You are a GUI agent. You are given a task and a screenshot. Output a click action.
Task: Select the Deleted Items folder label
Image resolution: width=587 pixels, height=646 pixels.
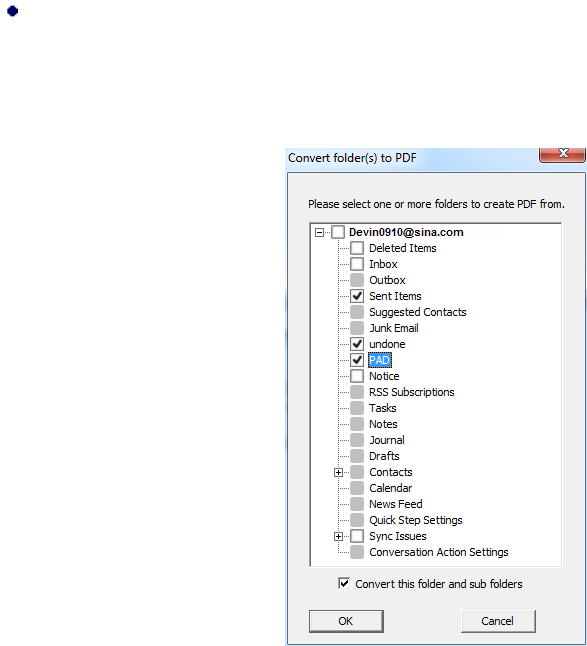pos(402,248)
